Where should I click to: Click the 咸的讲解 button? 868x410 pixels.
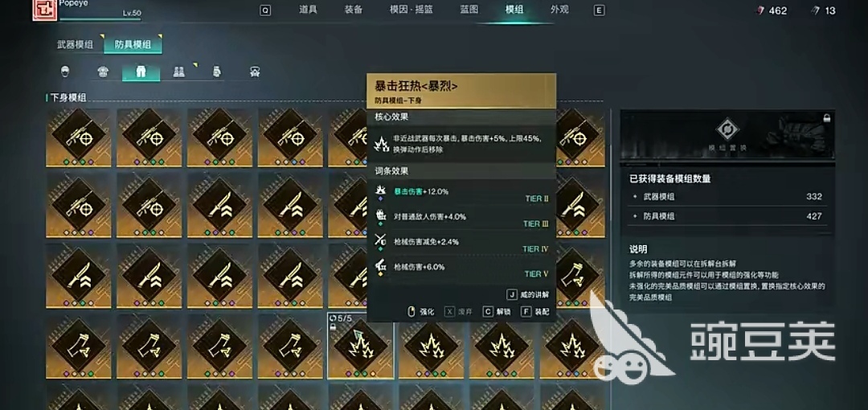coord(528,295)
